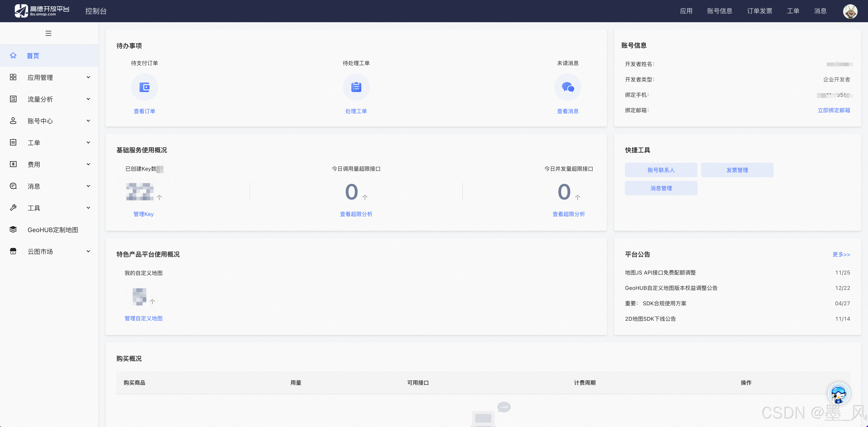Expand the 费用 sidebar menu
This screenshot has width=868, height=427.
[x=34, y=165]
